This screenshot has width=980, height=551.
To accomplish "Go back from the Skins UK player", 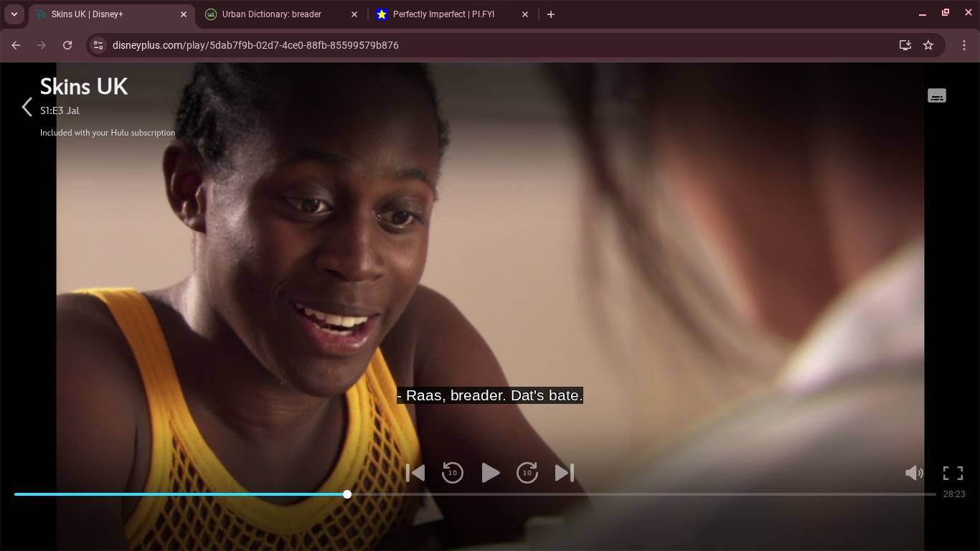I will pyautogui.click(x=27, y=108).
